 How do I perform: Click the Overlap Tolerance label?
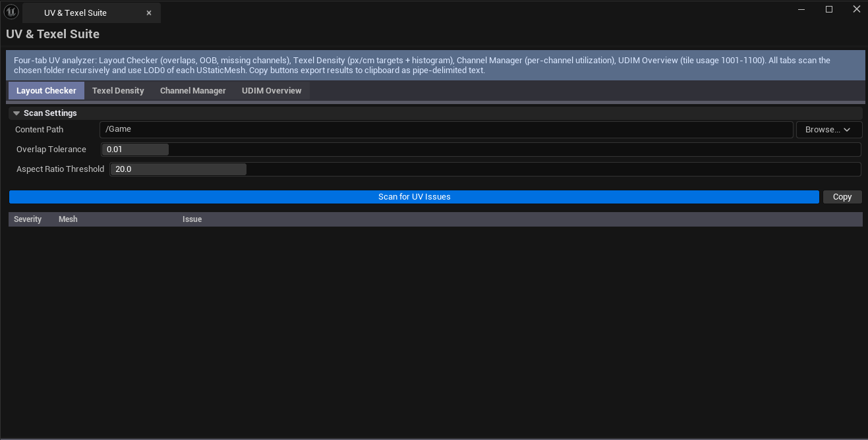tap(51, 150)
